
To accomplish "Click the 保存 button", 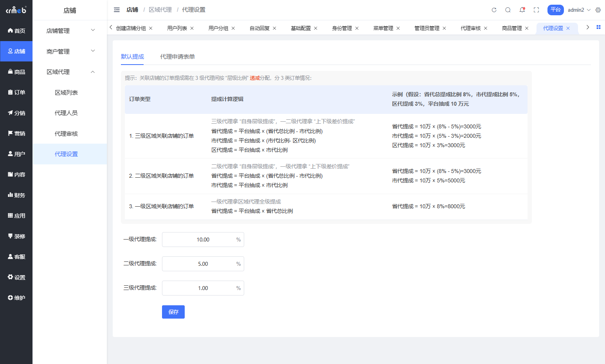I will pos(173,312).
